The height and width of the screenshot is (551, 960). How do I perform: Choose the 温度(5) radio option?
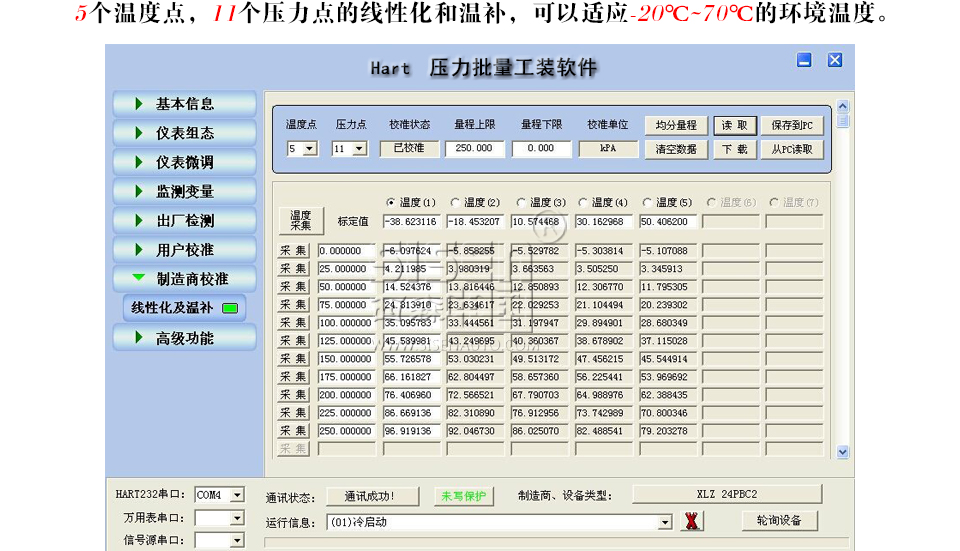pyautogui.click(x=647, y=202)
